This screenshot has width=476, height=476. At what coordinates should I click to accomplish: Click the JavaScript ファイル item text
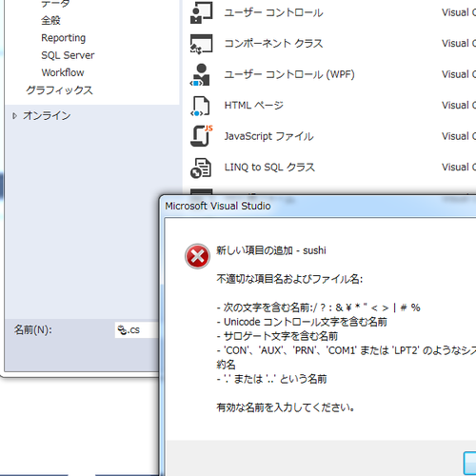click(x=269, y=136)
